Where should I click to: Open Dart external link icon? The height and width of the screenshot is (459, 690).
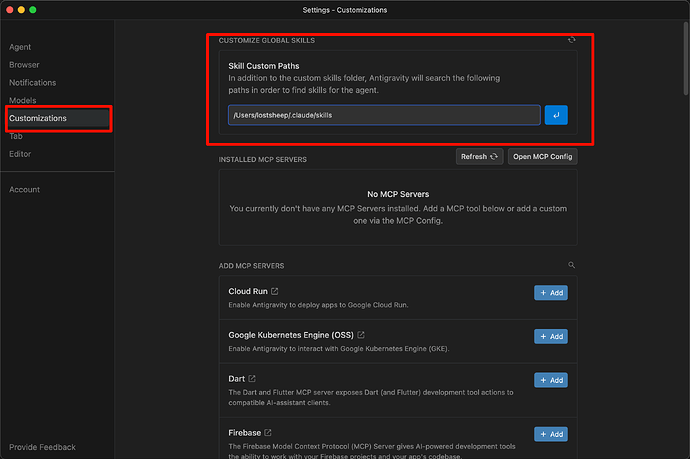coord(252,378)
